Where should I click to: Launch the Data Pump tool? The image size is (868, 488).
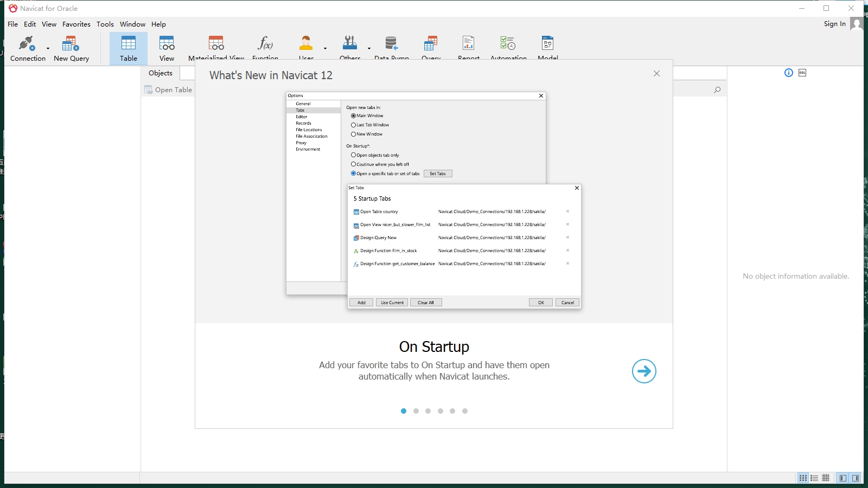tap(392, 48)
